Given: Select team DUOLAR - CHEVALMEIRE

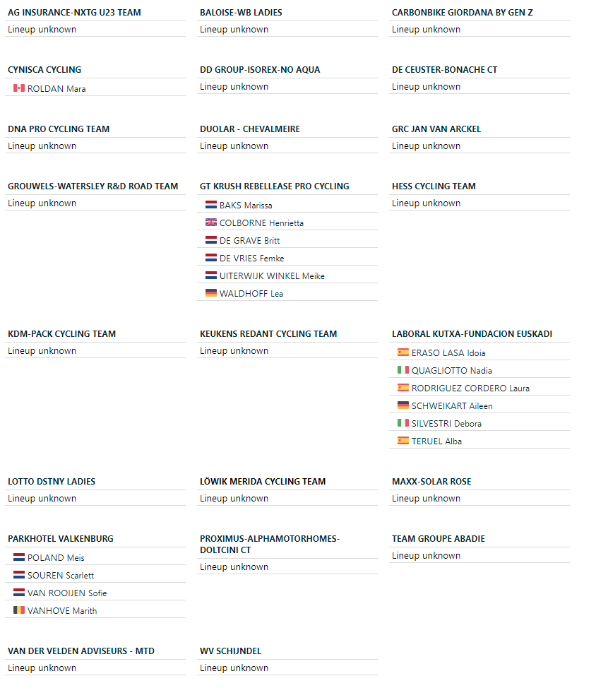Looking at the screenshot, I should tap(250, 129).
